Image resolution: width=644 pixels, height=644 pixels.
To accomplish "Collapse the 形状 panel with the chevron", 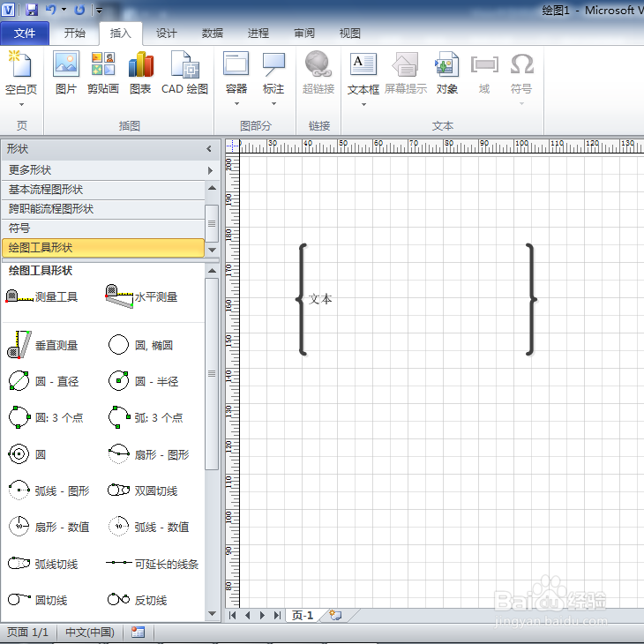I will [209, 149].
